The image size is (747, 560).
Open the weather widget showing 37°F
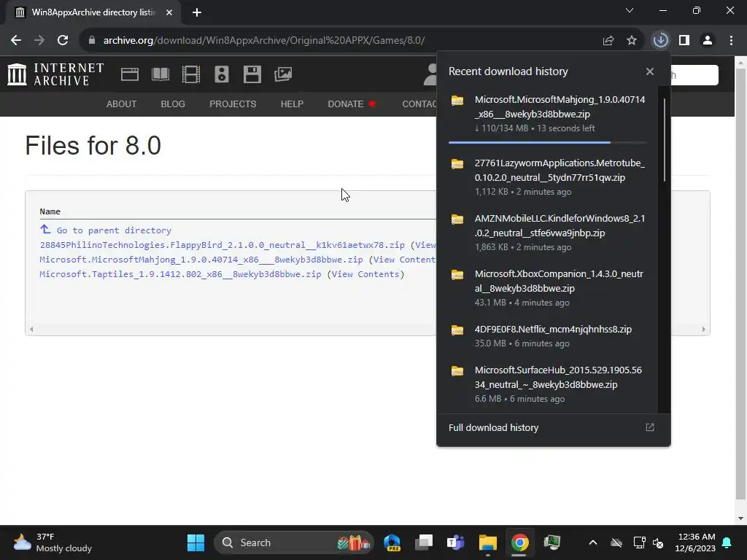pos(53,542)
